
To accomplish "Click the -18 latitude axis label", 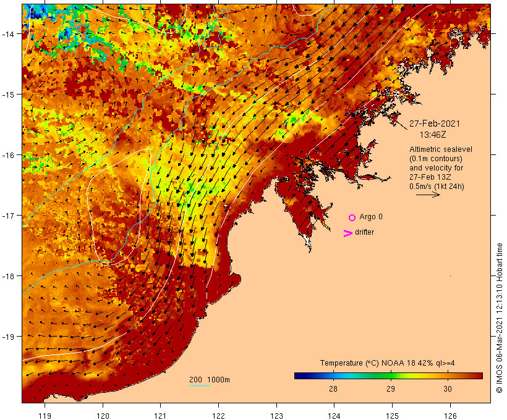I will 7,276.
